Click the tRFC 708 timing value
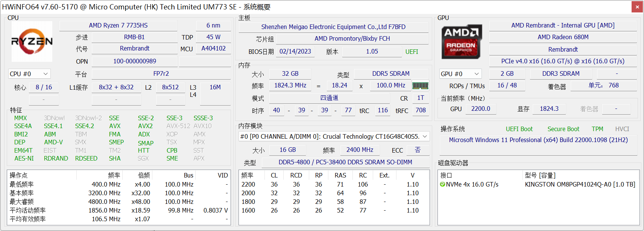 coord(421,110)
